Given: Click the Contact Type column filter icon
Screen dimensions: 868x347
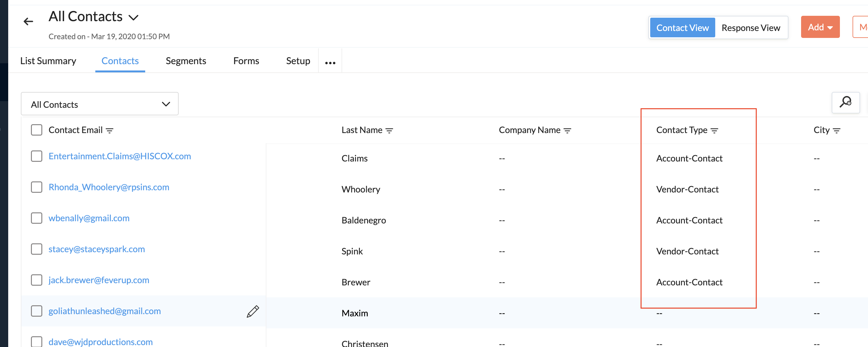Looking at the screenshot, I should (714, 131).
